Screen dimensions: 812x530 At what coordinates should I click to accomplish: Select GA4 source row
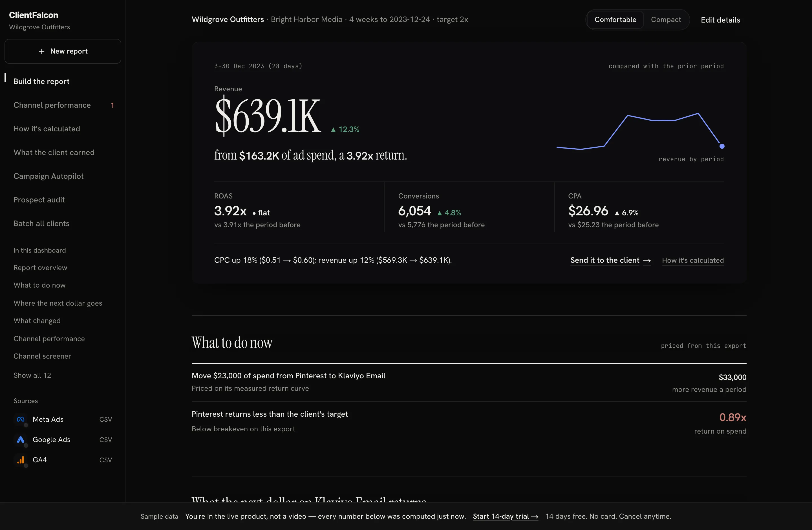[x=63, y=460]
